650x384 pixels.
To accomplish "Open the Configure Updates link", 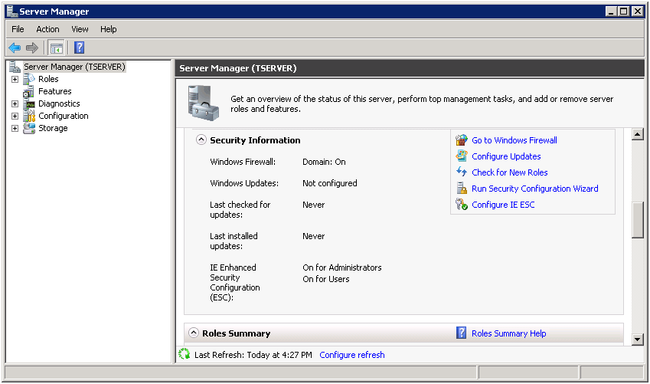I will [x=506, y=156].
